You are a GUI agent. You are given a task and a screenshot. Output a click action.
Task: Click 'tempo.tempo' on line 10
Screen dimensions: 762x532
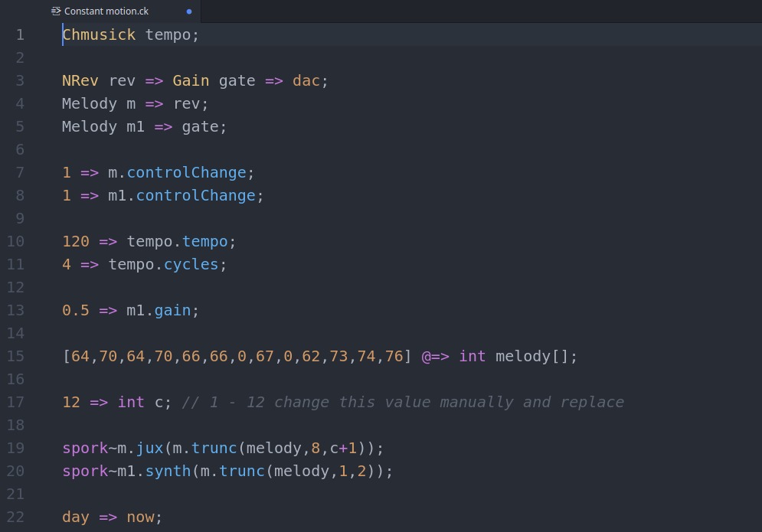[178, 242]
